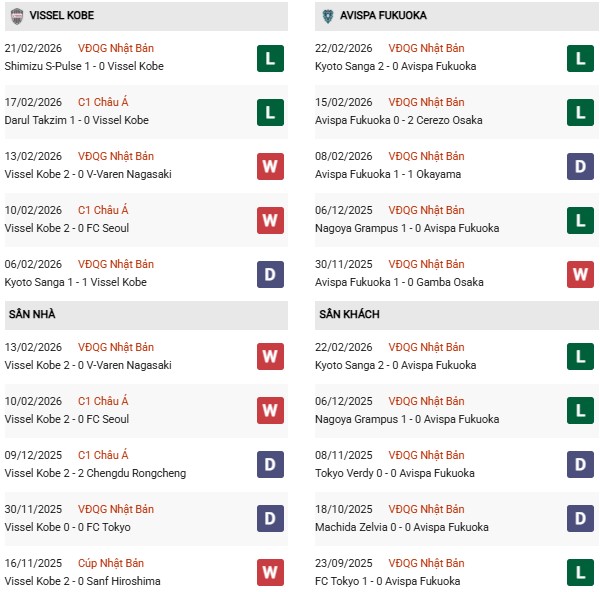This screenshot has width=600, height=592.
Task: Select the SÂN NHÀ section header
Action: click(x=32, y=314)
